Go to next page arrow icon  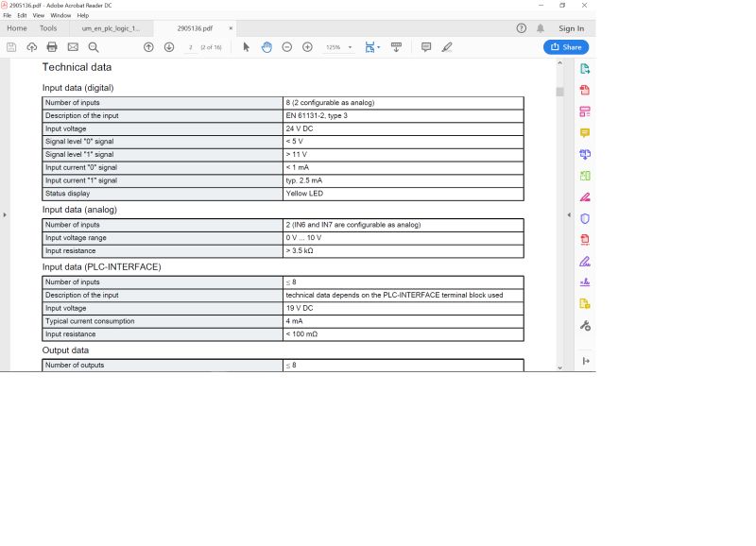[169, 47]
